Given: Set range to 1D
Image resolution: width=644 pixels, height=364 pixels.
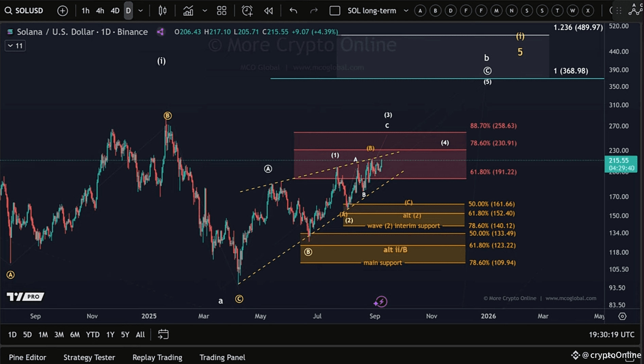Looking at the screenshot, I should pos(12,335).
